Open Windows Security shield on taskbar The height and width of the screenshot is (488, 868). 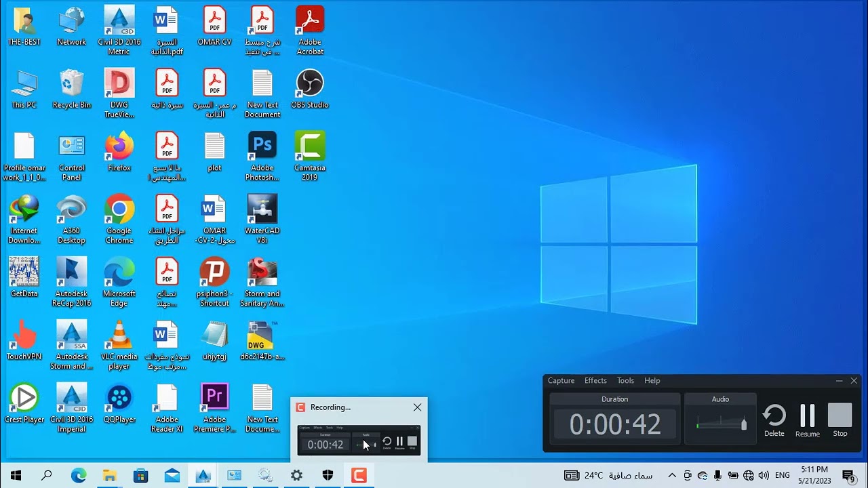click(328, 476)
